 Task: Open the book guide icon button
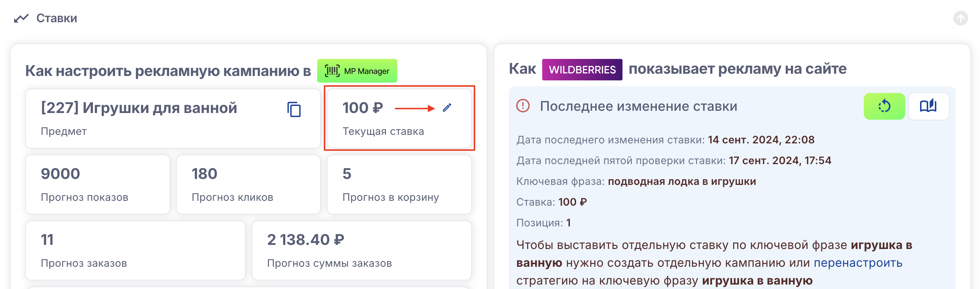coord(928,106)
